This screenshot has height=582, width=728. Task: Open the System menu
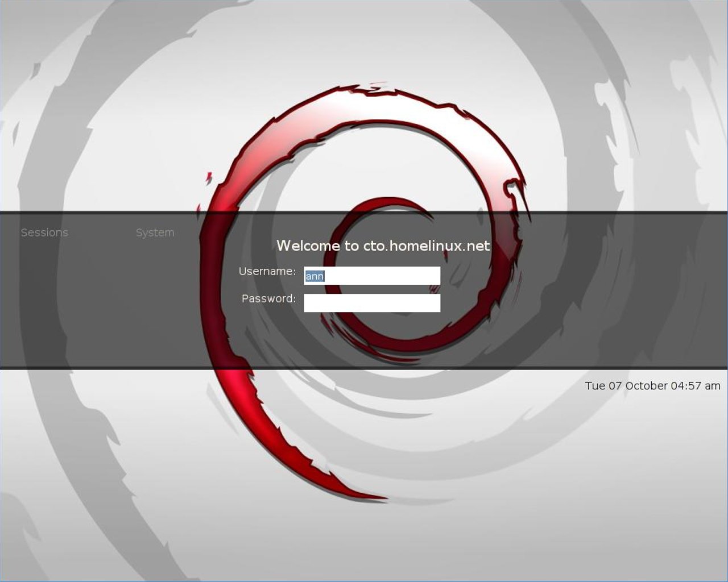pyautogui.click(x=155, y=232)
